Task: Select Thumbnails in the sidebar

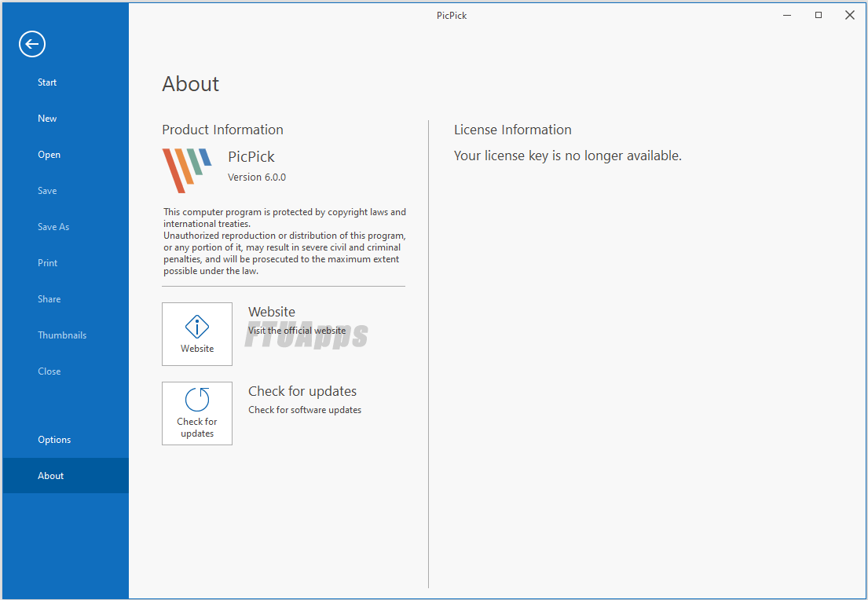Action: (x=65, y=335)
